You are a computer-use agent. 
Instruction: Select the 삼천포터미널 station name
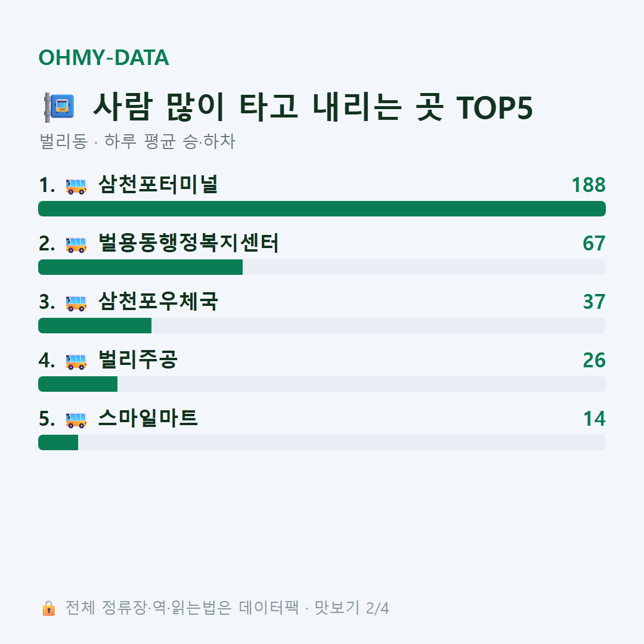click(x=158, y=184)
